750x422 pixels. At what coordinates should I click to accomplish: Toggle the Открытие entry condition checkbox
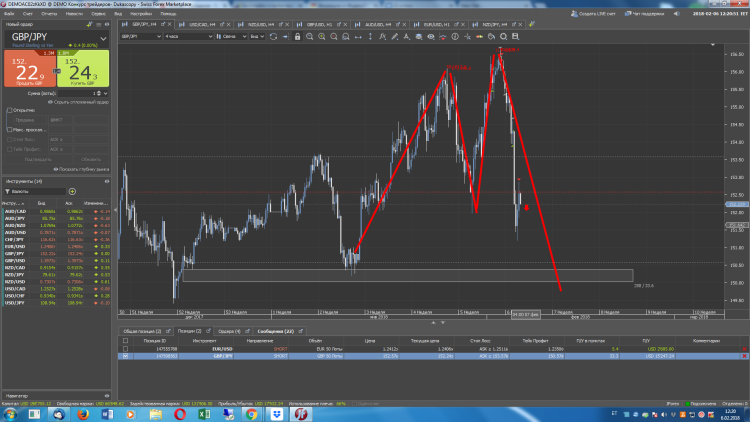pos(10,110)
